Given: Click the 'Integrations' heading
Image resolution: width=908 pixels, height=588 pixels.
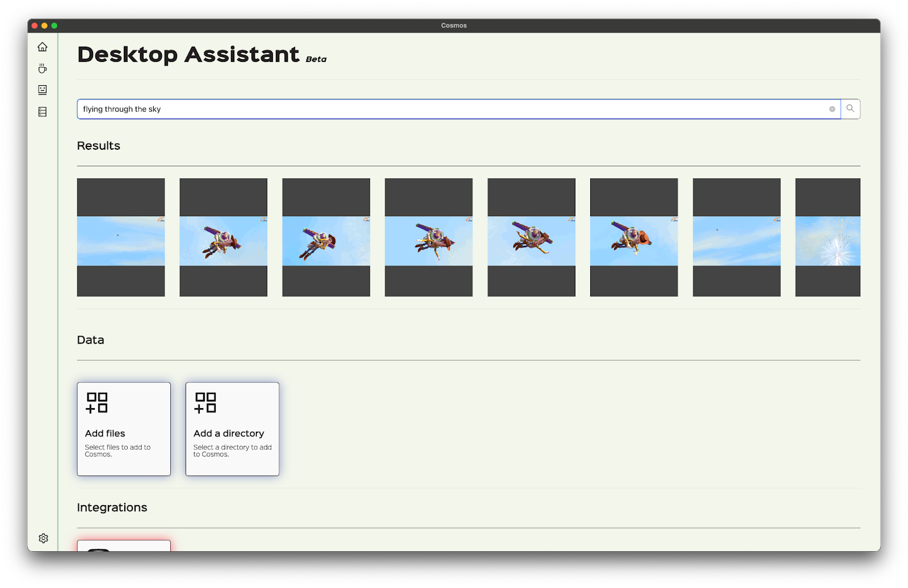Looking at the screenshot, I should click(112, 507).
